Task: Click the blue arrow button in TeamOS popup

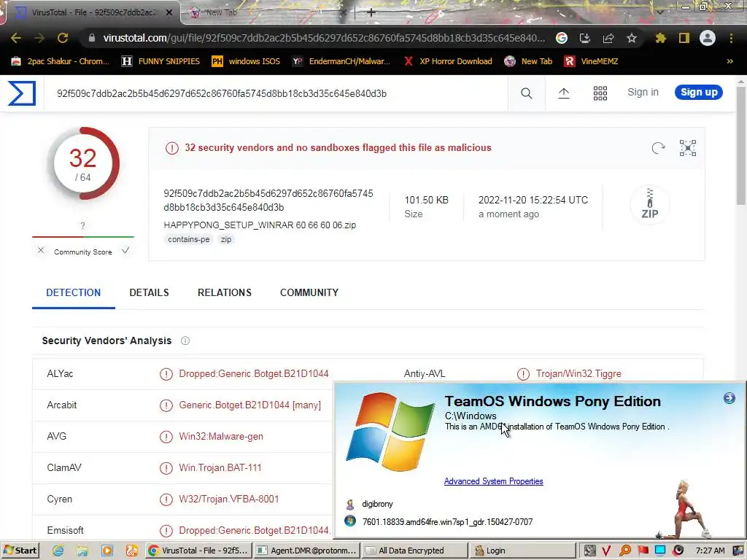Action: tap(729, 398)
